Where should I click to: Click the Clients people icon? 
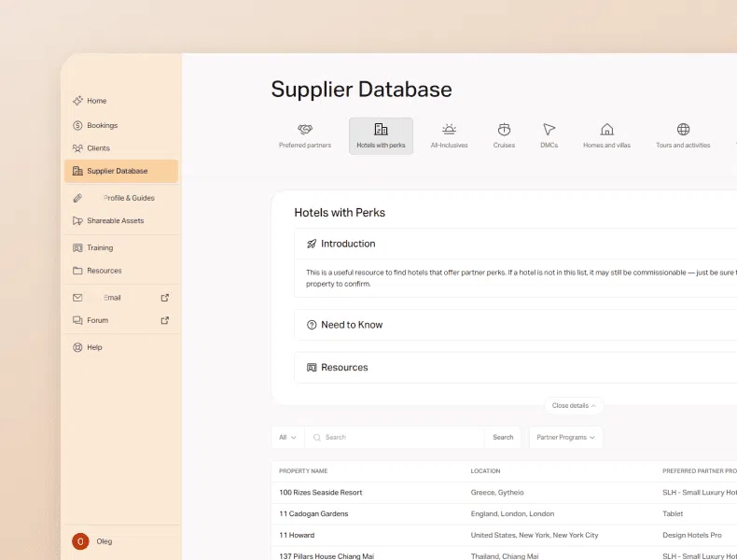point(77,148)
